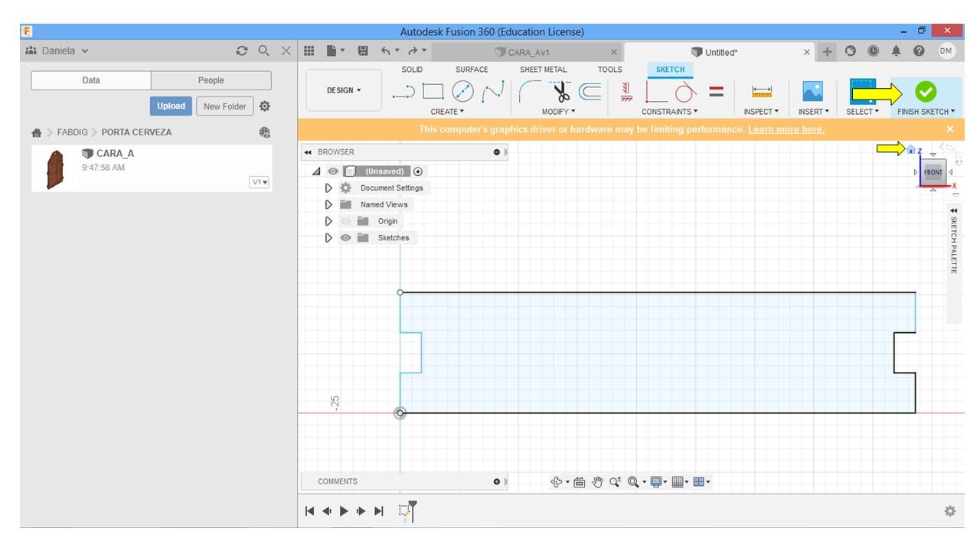
Task: Navigate to the FABDIG breadcrumb
Action: 71,132
